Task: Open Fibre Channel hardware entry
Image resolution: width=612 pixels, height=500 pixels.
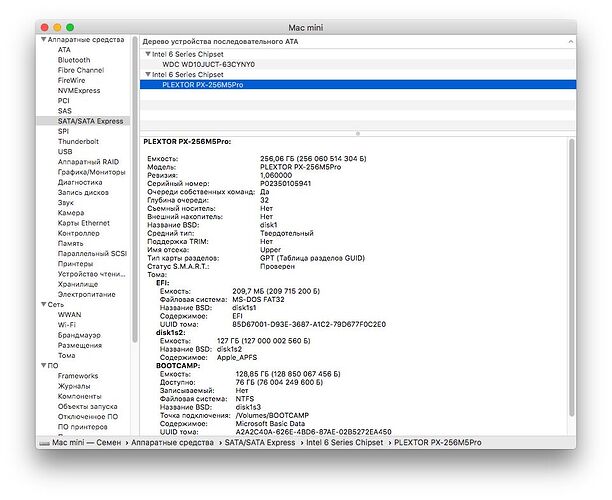Action: coord(81,70)
